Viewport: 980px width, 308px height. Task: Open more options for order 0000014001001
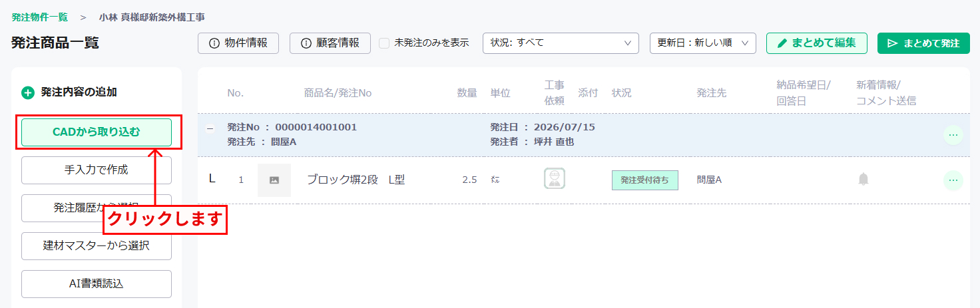tap(953, 135)
